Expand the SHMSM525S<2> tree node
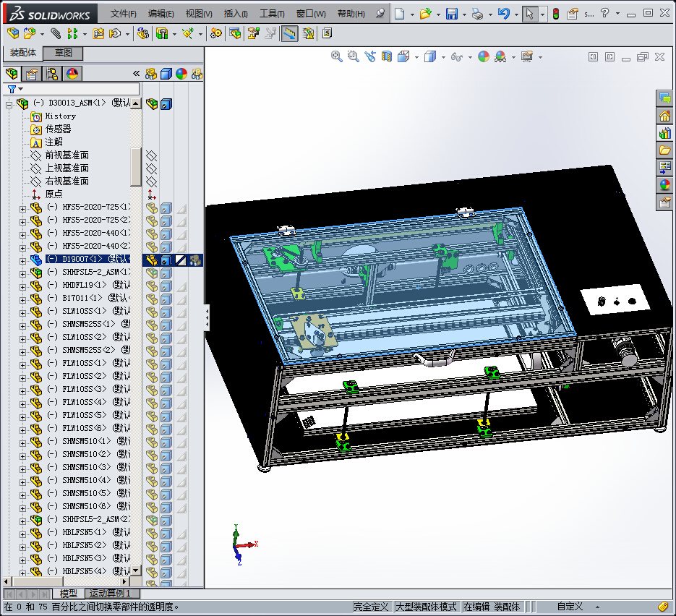 click(22, 352)
